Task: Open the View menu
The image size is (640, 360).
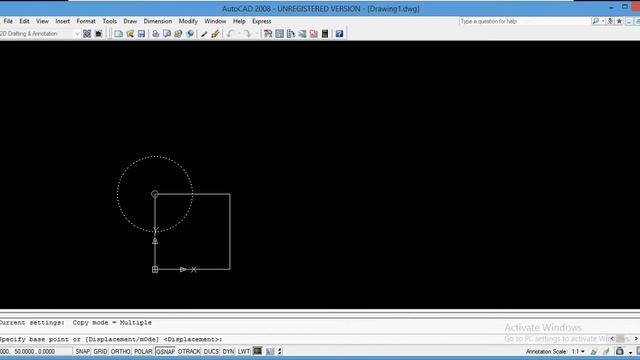Action: click(x=42, y=21)
